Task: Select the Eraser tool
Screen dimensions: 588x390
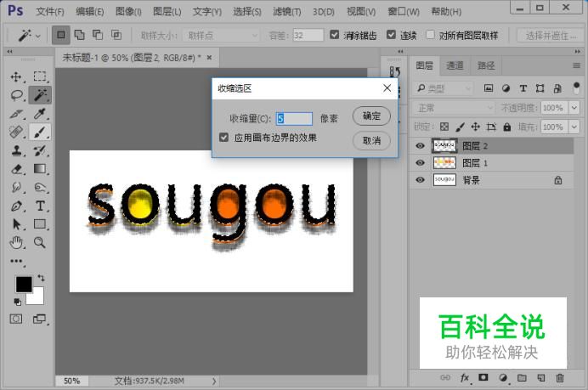Action: tap(16, 169)
